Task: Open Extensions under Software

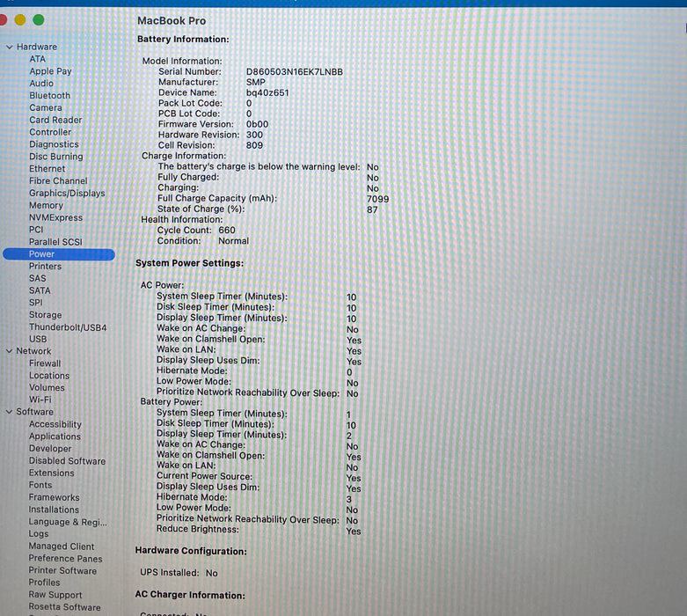Action: [x=51, y=473]
